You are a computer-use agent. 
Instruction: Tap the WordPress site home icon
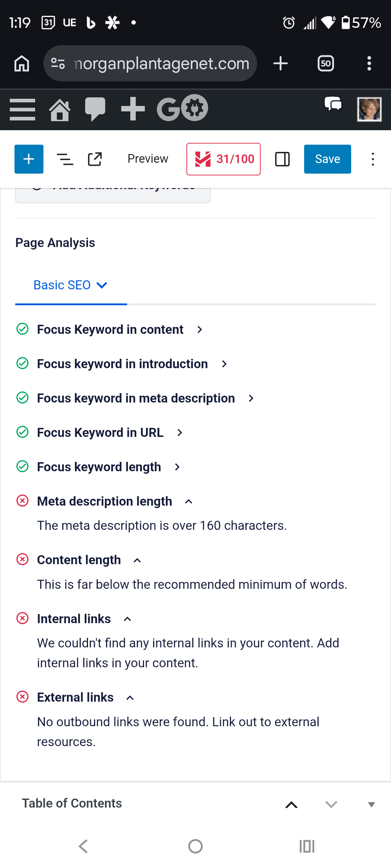(60, 109)
